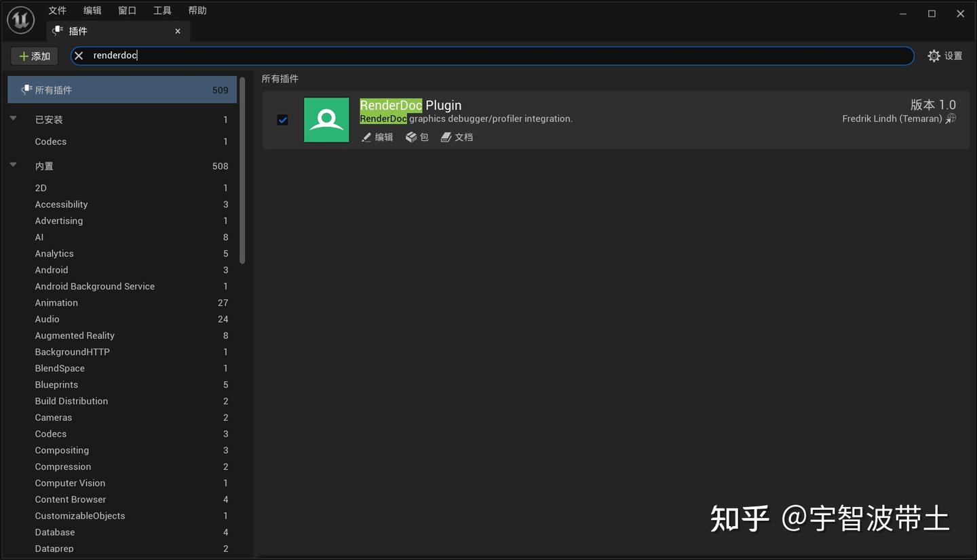Open 文档 documentation for RenderDoc Plugin
This screenshot has height=560, width=977.
click(446, 137)
